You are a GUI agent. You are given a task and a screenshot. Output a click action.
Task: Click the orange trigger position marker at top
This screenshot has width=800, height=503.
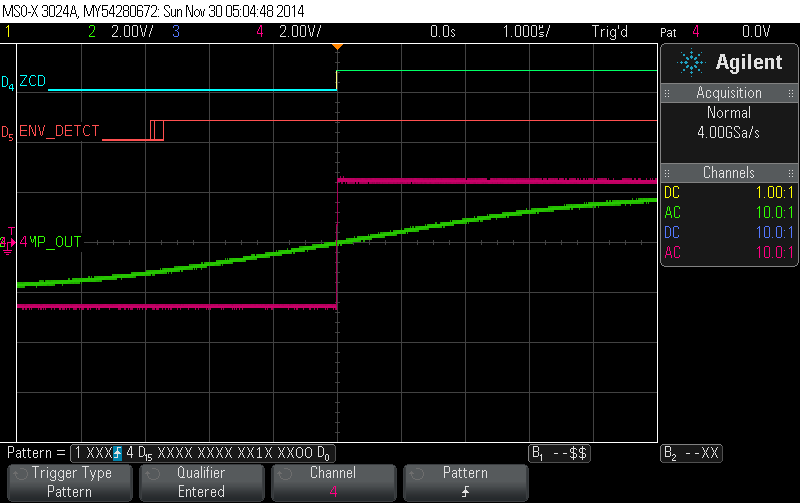[x=337, y=47]
